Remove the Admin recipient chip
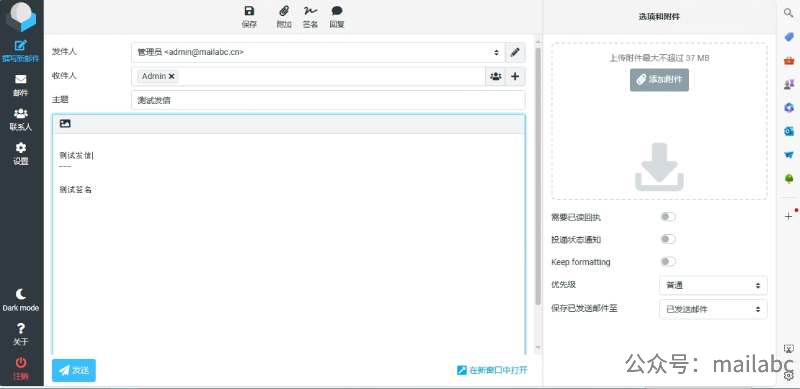The height and width of the screenshot is (389, 800). point(171,76)
